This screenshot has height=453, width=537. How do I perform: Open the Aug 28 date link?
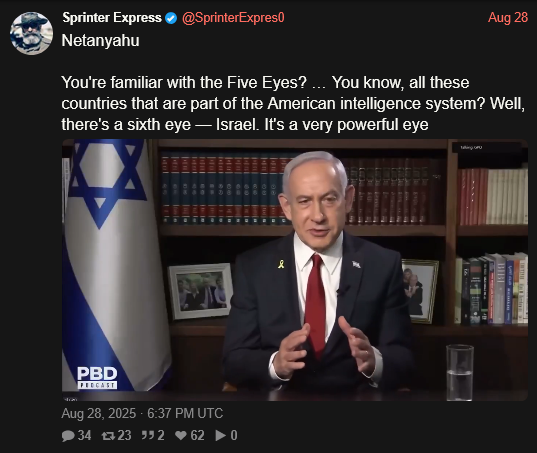(508, 17)
